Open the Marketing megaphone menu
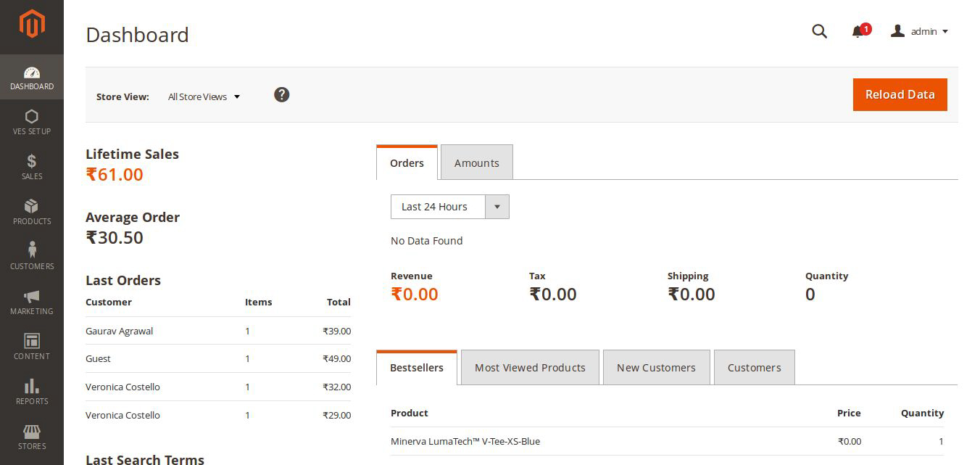This screenshot has width=980, height=465. [32, 301]
